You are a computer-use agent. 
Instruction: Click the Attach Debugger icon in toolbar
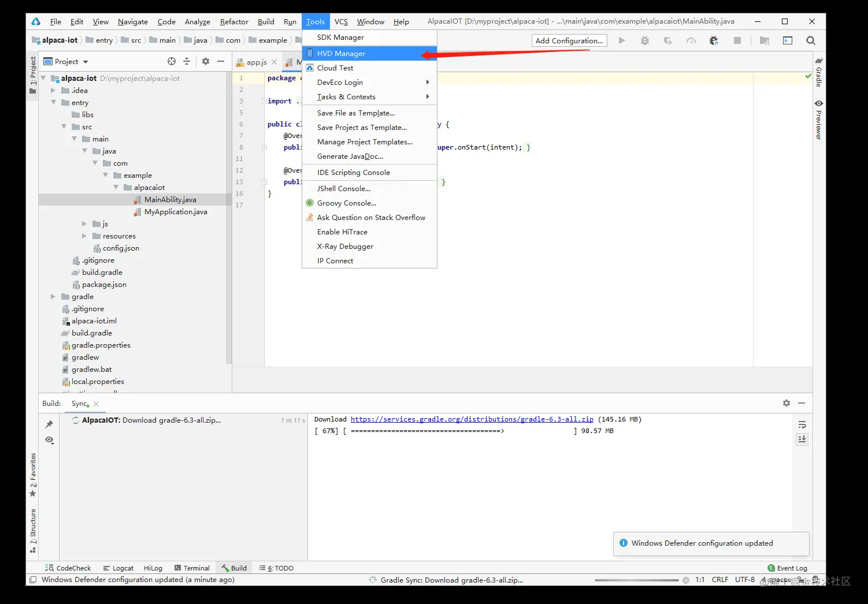pos(714,40)
